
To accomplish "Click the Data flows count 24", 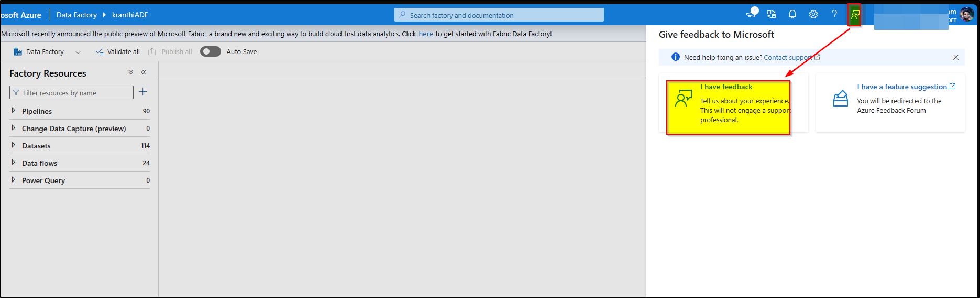I will point(146,163).
